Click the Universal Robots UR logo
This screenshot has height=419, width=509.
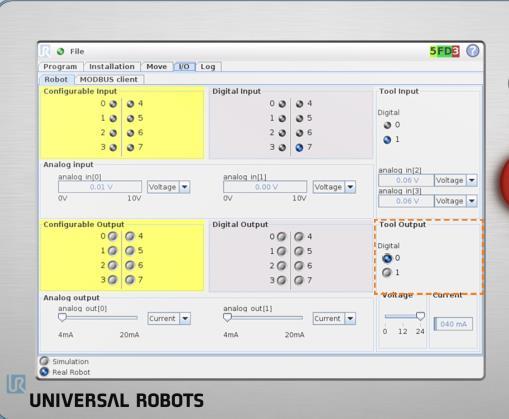16,384
